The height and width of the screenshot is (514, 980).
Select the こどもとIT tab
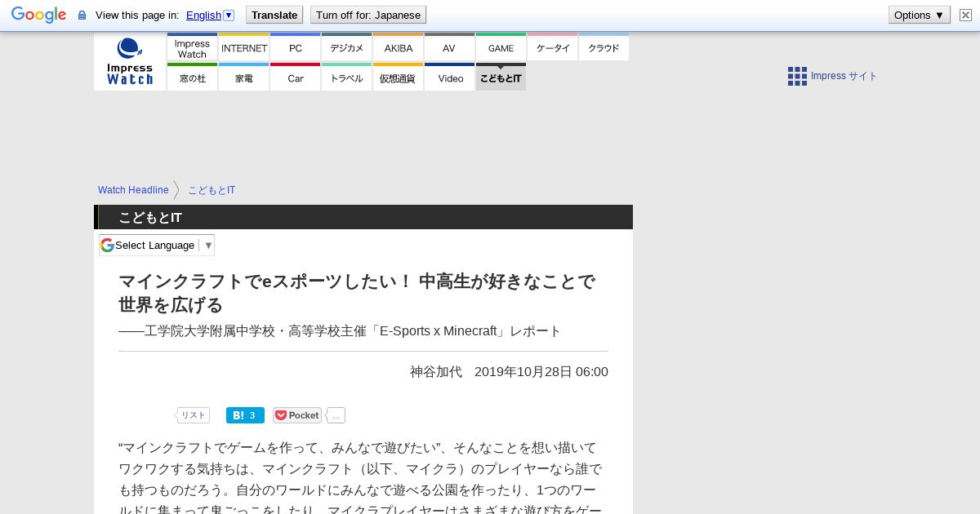pos(501,78)
